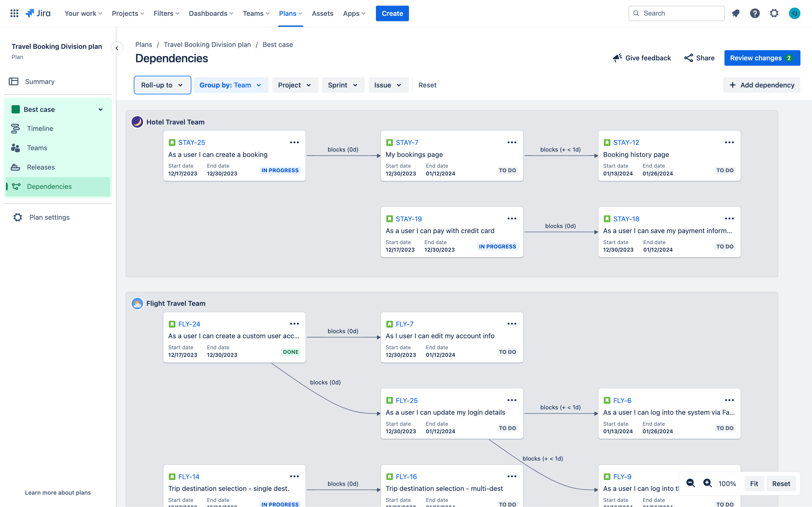Expand the Roll-up to dropdown
The width and height of the screenshot is (812, 507).
(162, 85)
